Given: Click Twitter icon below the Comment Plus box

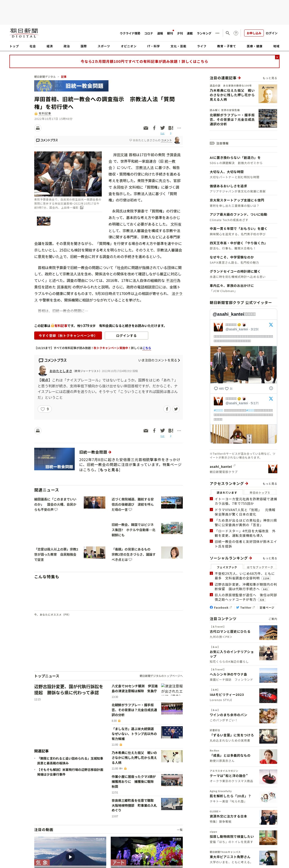Looking at the screenshot, I should pos(163,431).
